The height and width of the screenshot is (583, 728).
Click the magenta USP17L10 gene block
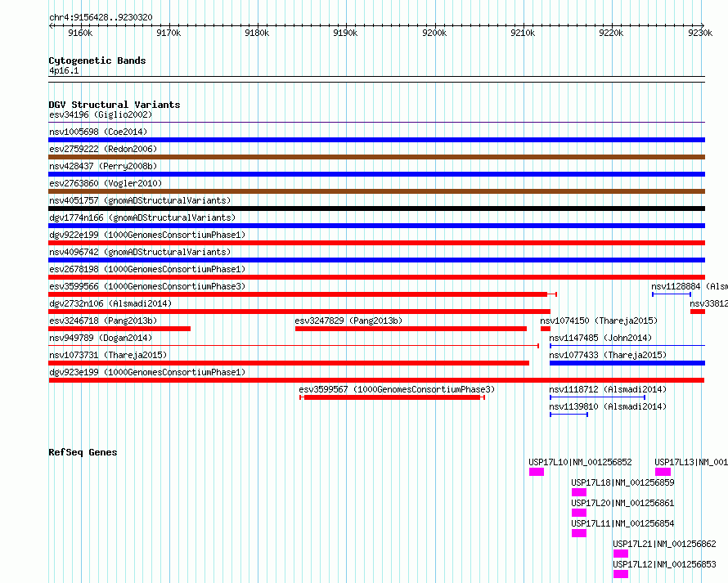(537, 472)
